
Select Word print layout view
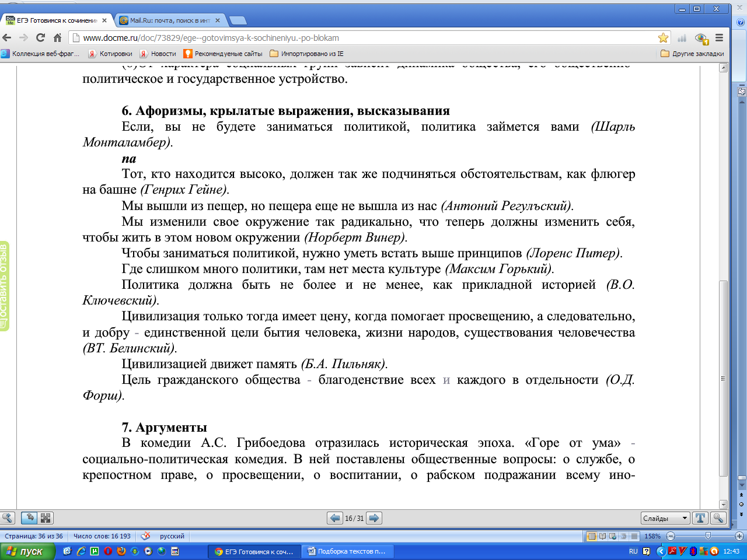click(592, 536)
